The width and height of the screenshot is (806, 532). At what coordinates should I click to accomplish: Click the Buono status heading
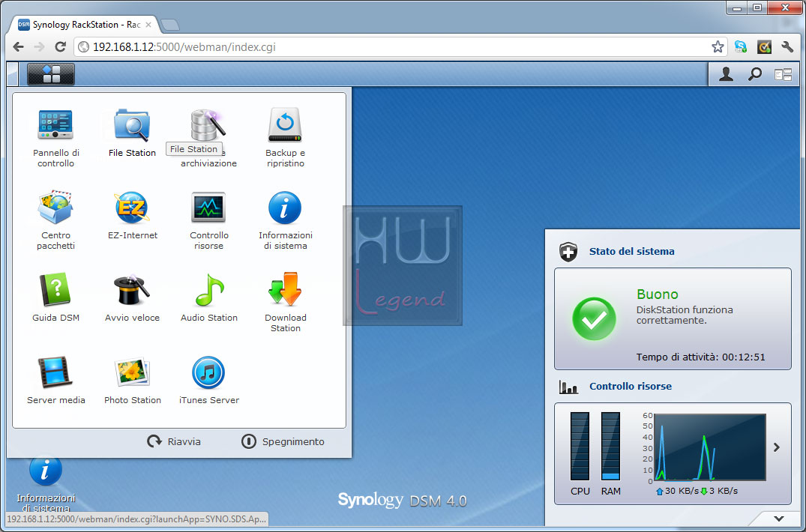pos(657,294)
